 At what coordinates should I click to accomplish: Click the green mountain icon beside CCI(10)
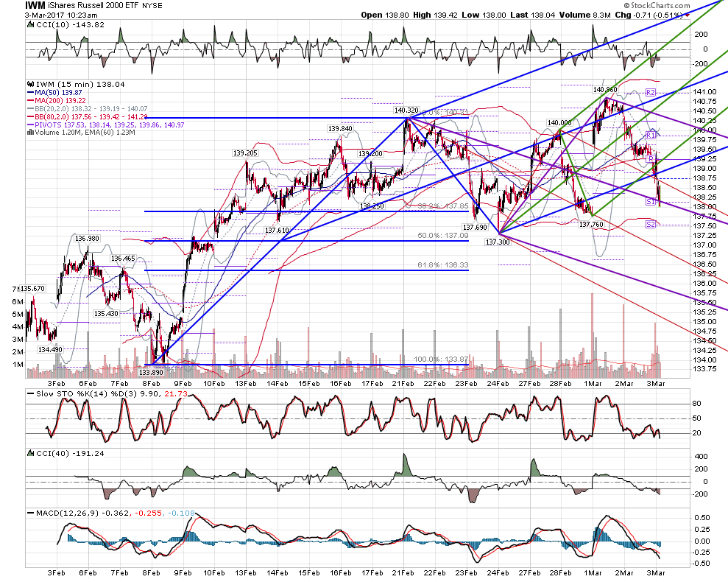click(31, 24)
